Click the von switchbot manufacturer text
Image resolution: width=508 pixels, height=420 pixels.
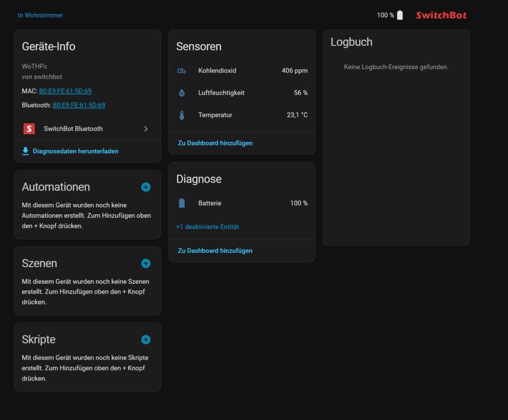pos(42,77)
